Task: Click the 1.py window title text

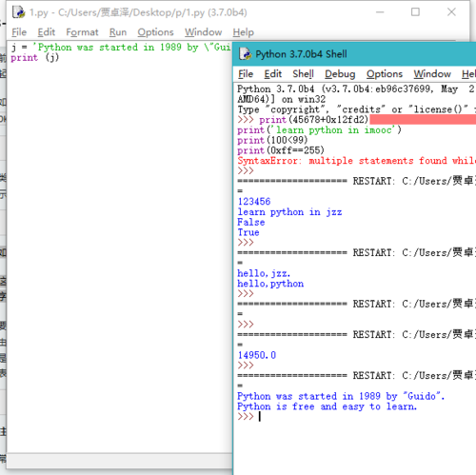Action: 138,12
